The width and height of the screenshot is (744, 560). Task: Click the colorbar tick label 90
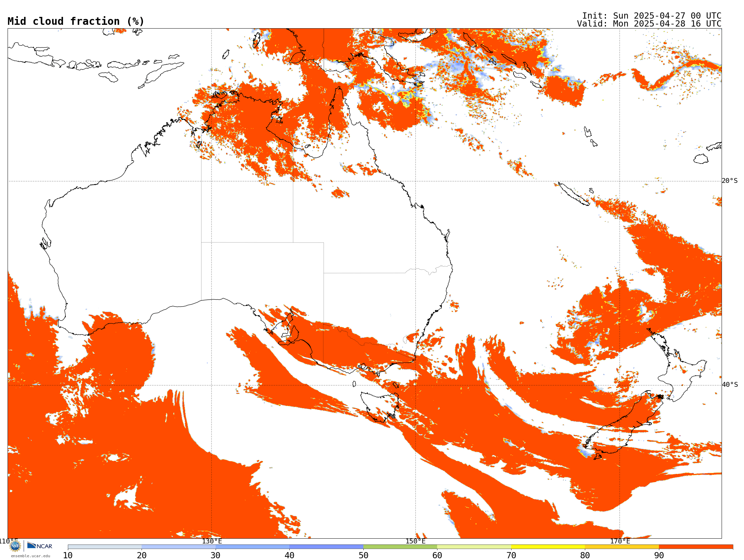point(659,555)
